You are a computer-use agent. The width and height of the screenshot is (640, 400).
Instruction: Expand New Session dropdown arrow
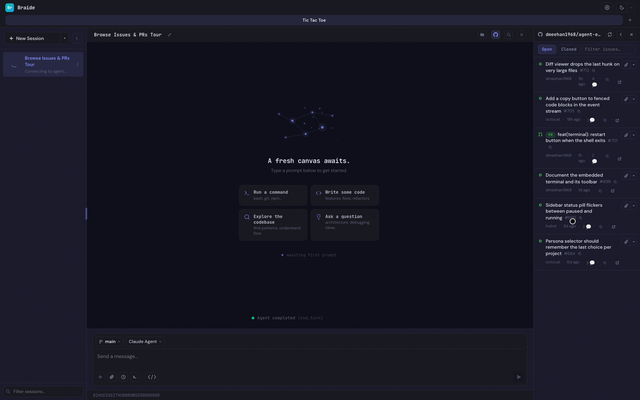pos(64,38)
